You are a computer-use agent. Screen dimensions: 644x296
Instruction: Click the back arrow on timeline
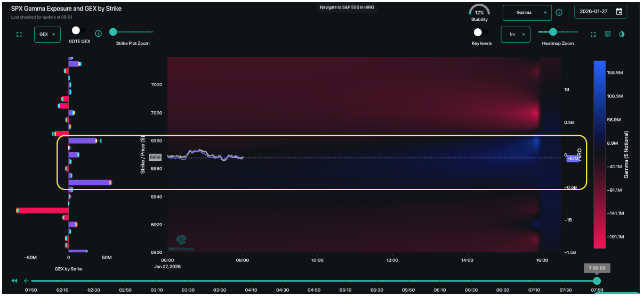26,281
